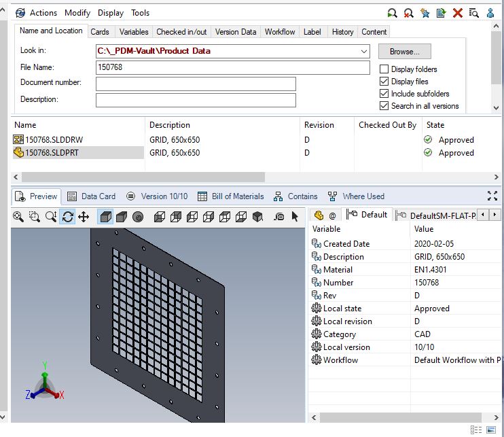Switch to the Version Data tab
Image resolution: width=504 pixels, height=437 pixels.
[236, 32]
